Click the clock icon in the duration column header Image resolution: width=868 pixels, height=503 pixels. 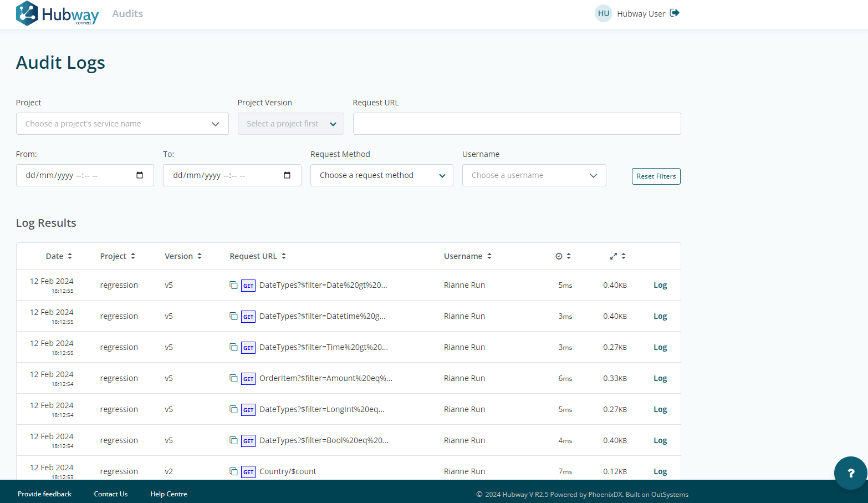[x=558, y=256]
